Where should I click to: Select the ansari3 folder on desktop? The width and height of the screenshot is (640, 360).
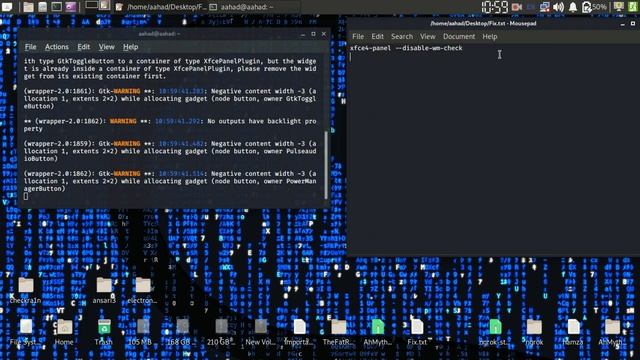(x=104, y=291)
